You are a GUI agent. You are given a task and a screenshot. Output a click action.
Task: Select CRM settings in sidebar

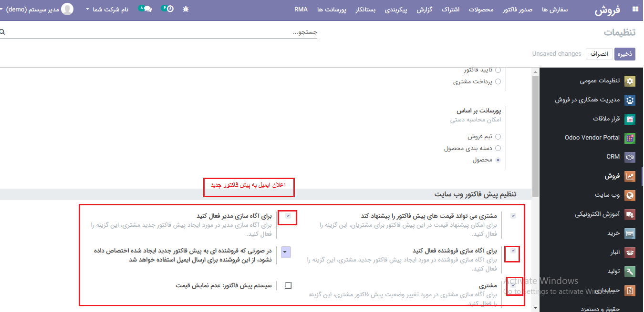click(x=613, y=157)
